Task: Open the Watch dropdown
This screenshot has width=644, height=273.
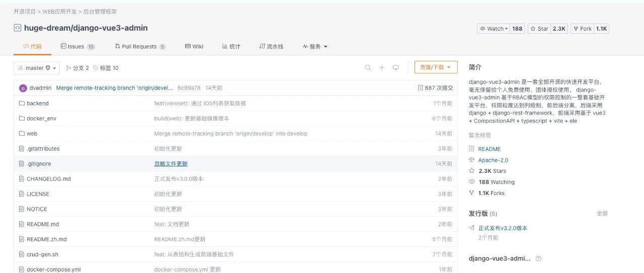Action: click(x=494, y=29)
